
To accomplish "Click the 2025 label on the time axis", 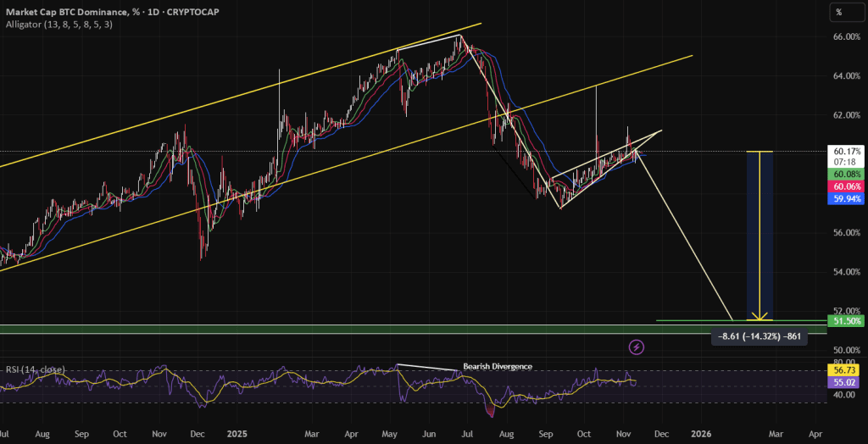I will (x=236, y=432).
